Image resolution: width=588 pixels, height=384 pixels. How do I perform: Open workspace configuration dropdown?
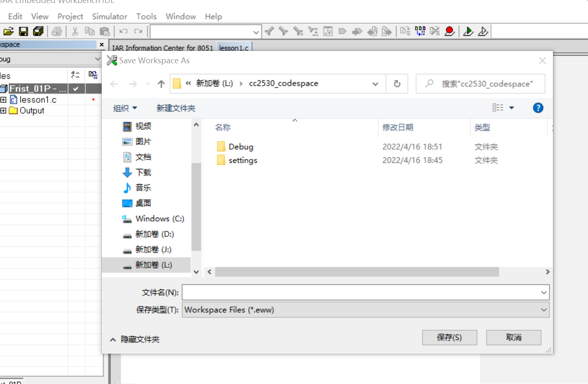tap(97, 59)
